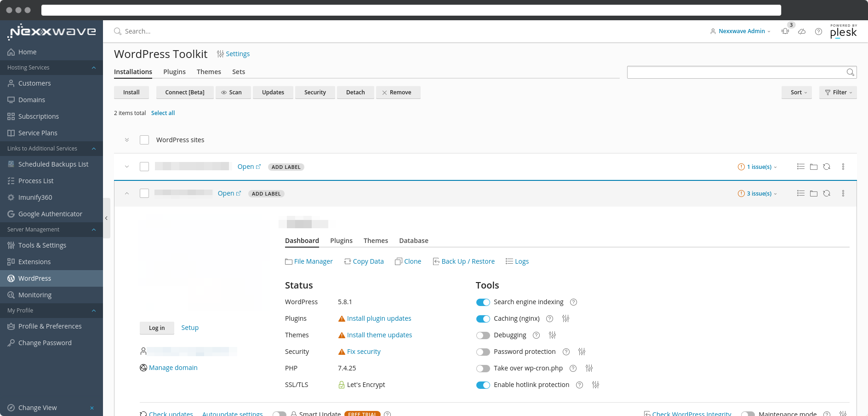This screenshot has width=868, height=416.
Task: Collapse the second site row chevron
Action: tap(127, 193)
